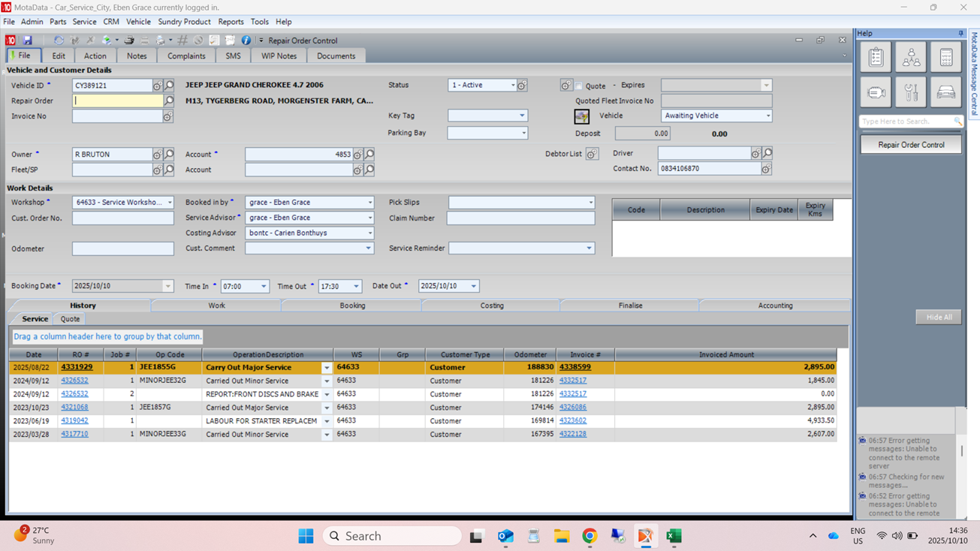The height and width of the screenshot is (551, 980).
Task: Switch to the Costing tab
Action: pyautogui.click(x=492, y=306)
